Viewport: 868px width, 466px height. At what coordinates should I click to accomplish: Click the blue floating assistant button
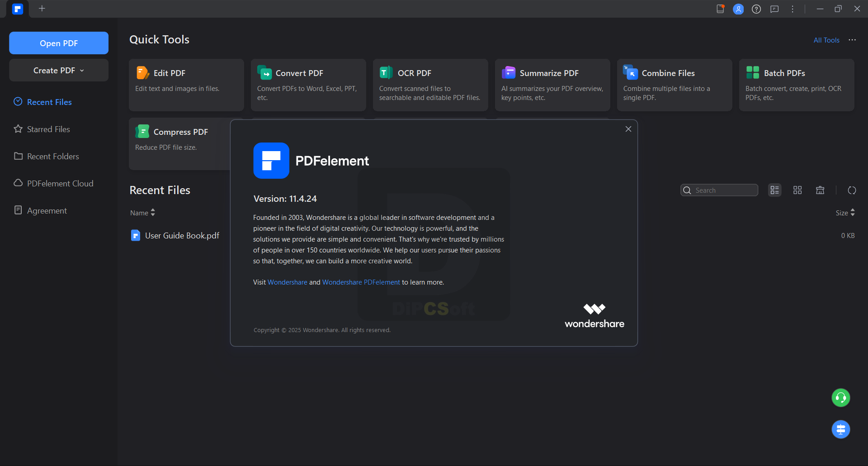pos(841,429)
